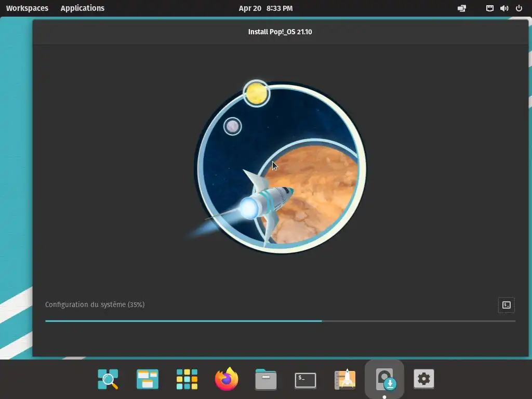The height and width of the screenshot is (399, 532).
Task: Open the dock workspaces switcher icon
Action: click(x=147, y=379)
